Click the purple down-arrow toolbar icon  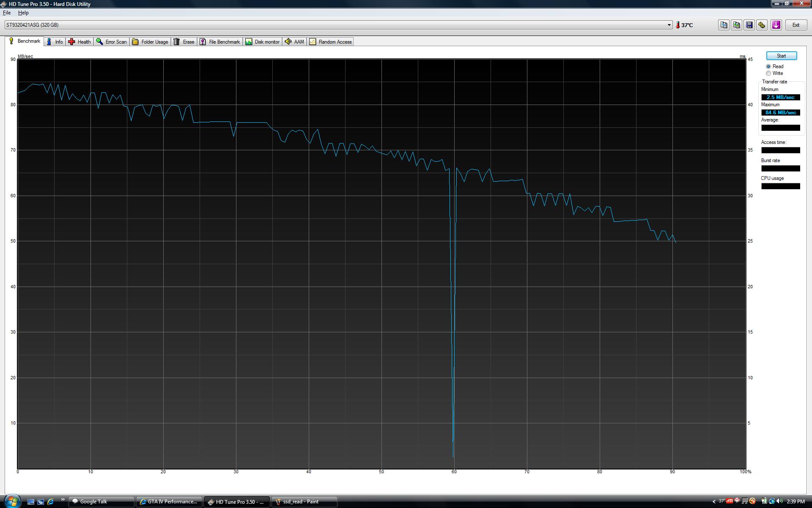tap(776, 25)
